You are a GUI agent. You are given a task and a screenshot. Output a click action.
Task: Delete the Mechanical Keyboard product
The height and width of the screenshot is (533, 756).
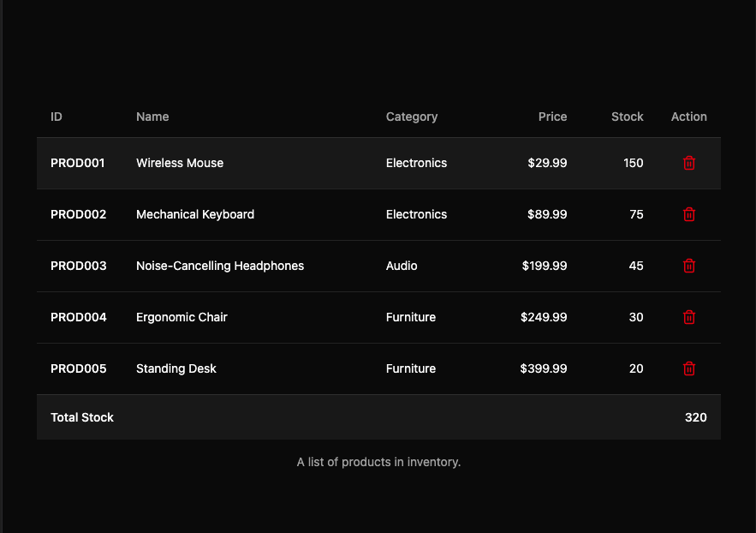tap(689, 214)
